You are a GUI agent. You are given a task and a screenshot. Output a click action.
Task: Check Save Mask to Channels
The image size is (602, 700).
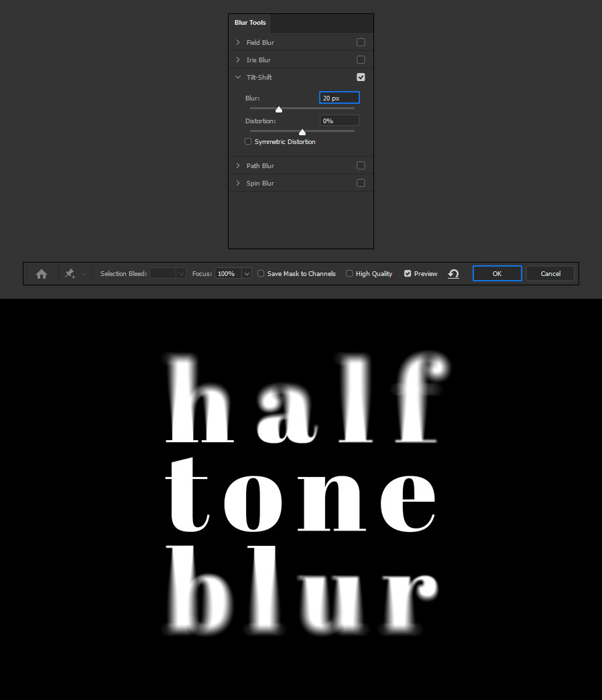[x=261, y=274]
